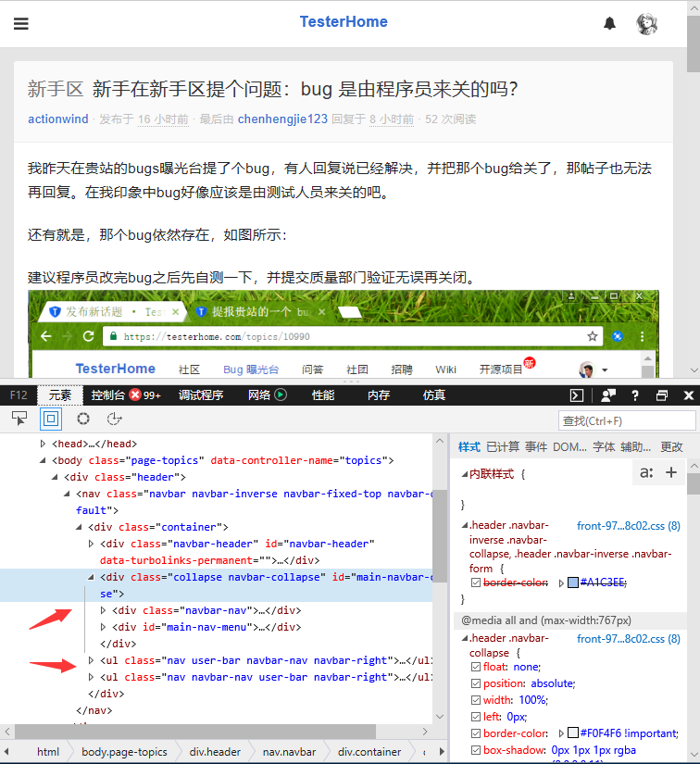
Task: Expand div class navbar-nav node
Action: [103, 610]
